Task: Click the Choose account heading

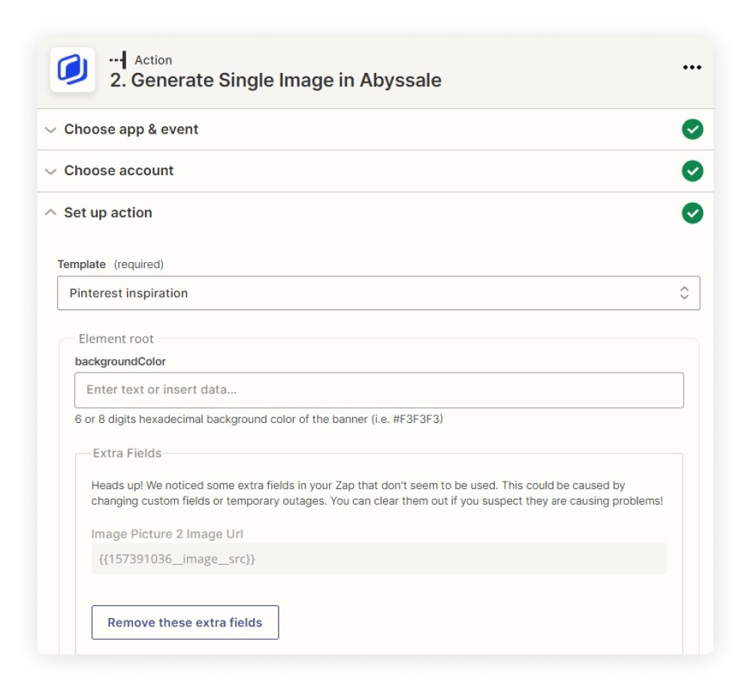Action: pos(119,170)
